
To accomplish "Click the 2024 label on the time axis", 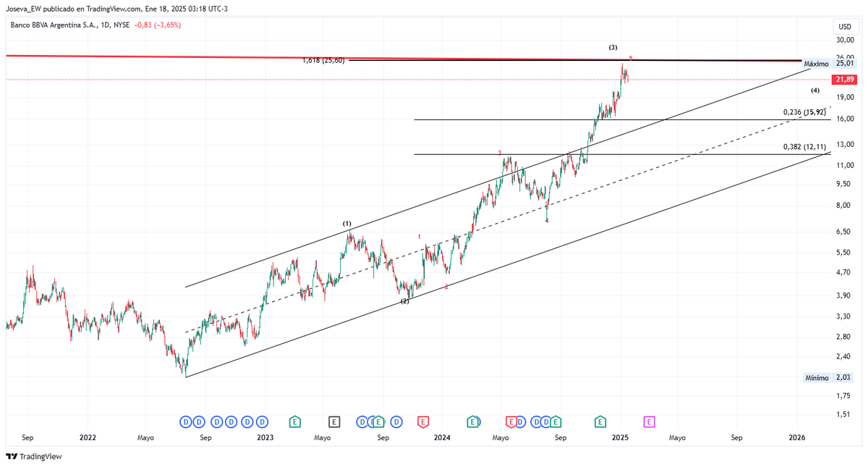I will pyautogui.click(x=442, y=437).
